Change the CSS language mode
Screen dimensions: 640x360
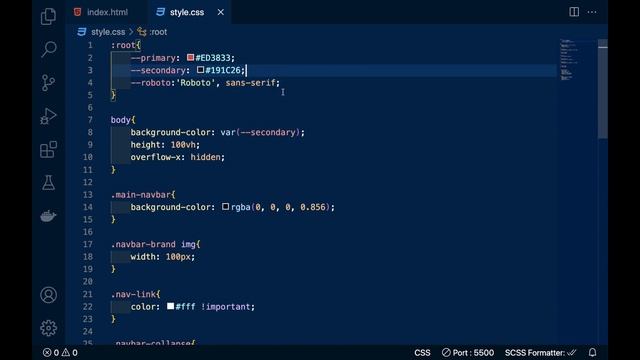(x=422, y=353)
